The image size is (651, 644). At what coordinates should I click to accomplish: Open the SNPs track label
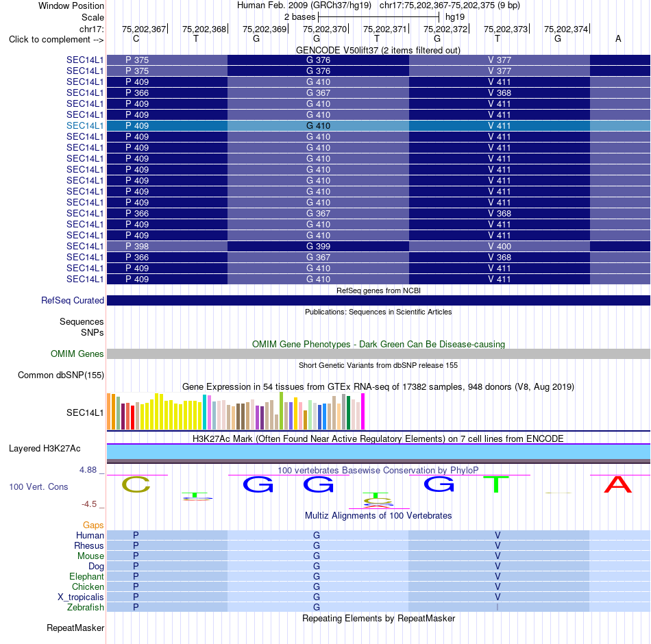[93, 332]
